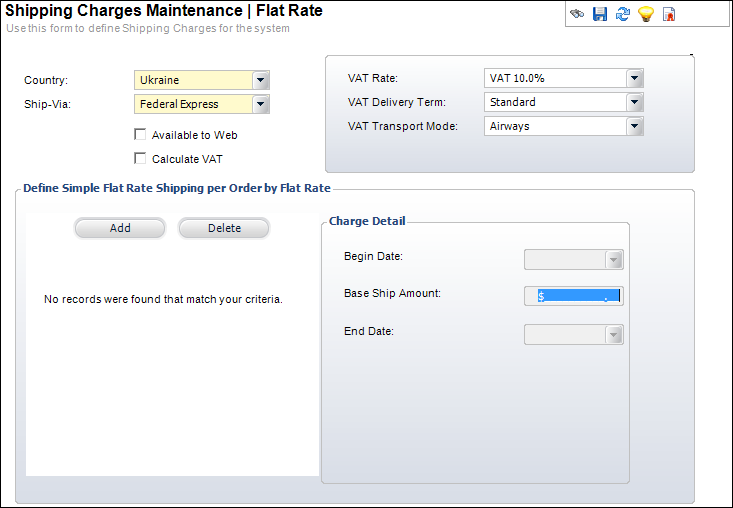Expand the VAT Delivery Term dropdown
The height and width of the screenshot is (508, 733).
[x=634, y=102]
